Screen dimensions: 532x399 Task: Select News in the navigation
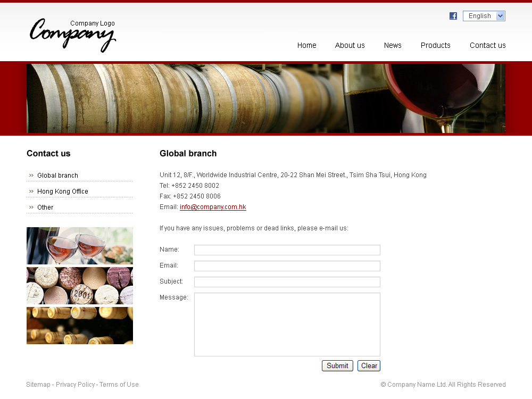pyautogui.click(x=393, y=45)
